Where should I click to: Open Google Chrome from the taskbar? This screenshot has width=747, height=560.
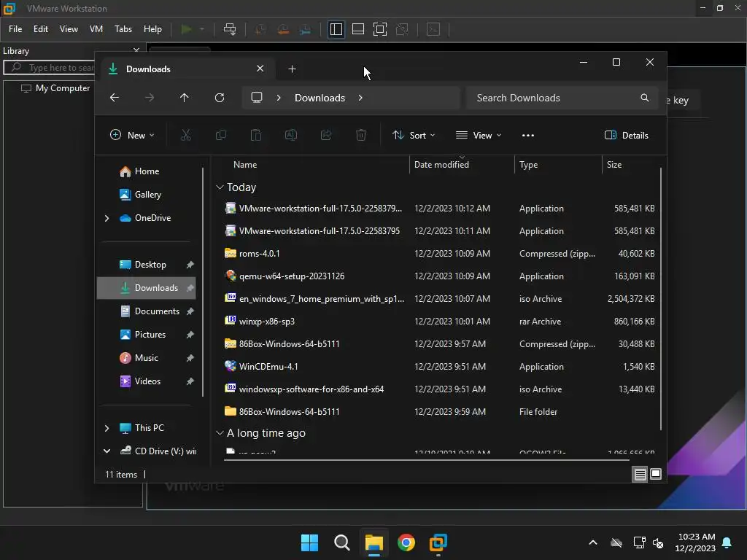click(x=406, y=542)
